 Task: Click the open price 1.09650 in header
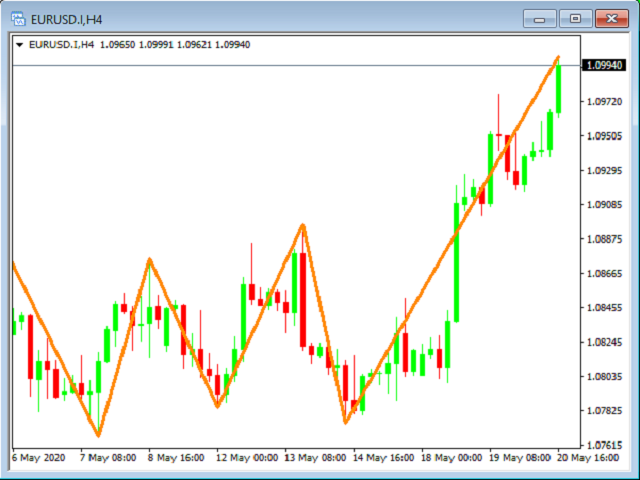118,45
